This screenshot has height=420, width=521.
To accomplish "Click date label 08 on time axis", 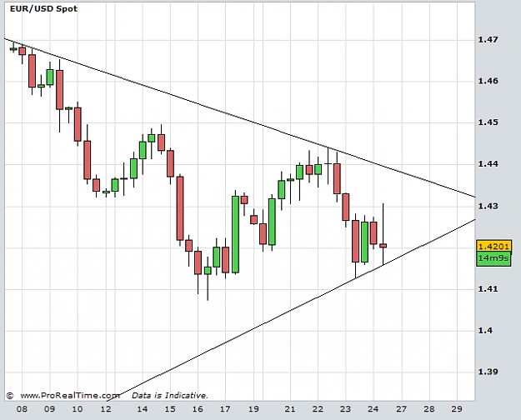I will coord(22,408).
